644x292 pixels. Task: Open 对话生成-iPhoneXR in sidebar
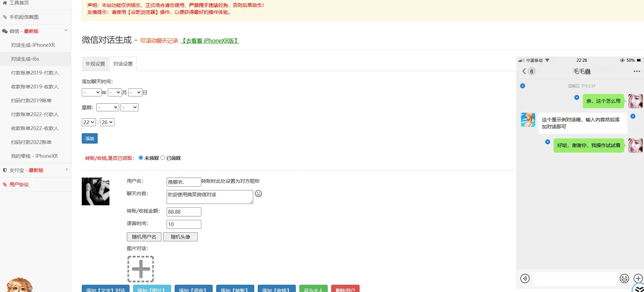point(33,45)
